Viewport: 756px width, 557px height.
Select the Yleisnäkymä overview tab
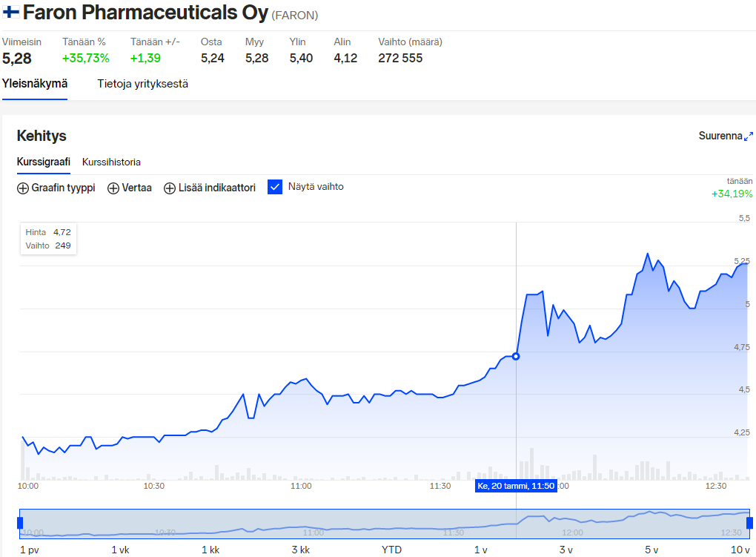coord(35,84)
